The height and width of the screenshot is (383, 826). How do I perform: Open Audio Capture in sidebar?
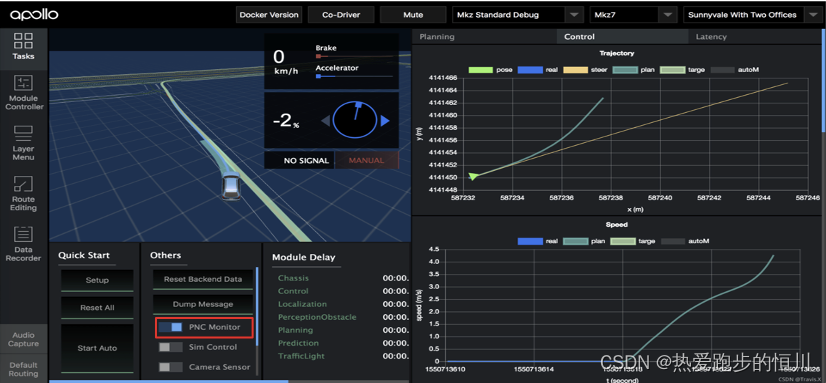(23, 339)
